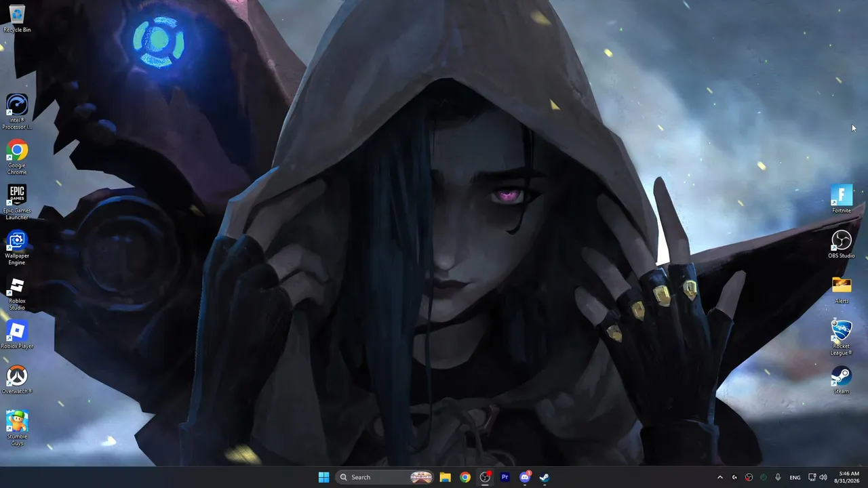This screenshot has height=488, width=868.
Task: Select the Roblox Player desktop shortcut
Action: [x=17, y=335]
